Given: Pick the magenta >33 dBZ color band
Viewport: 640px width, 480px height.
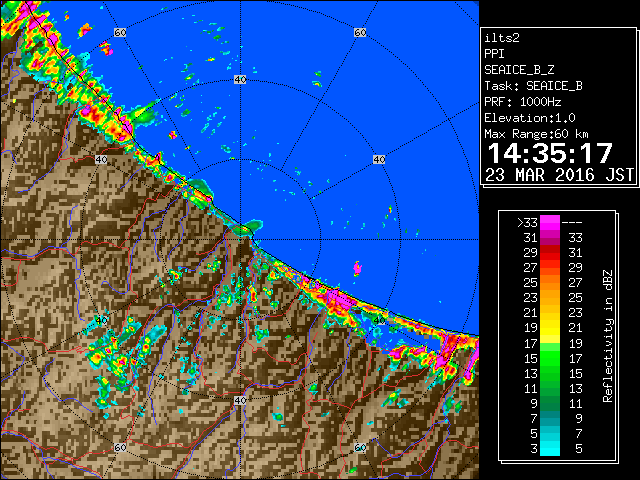Looking at the screenshot, I should (x=550, y=223).
